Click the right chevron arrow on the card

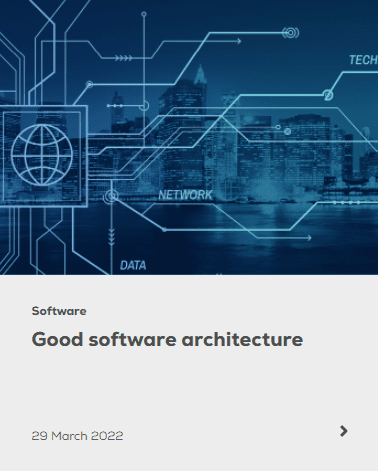point(344,431)
